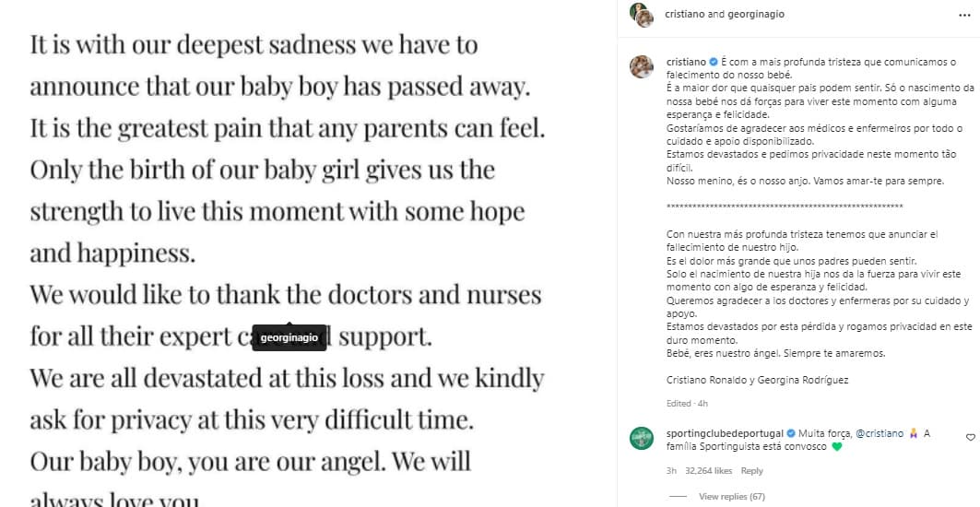View the 32,264 likes on the comment
Viewport: 980px width, 507px height.
point(710,470)
